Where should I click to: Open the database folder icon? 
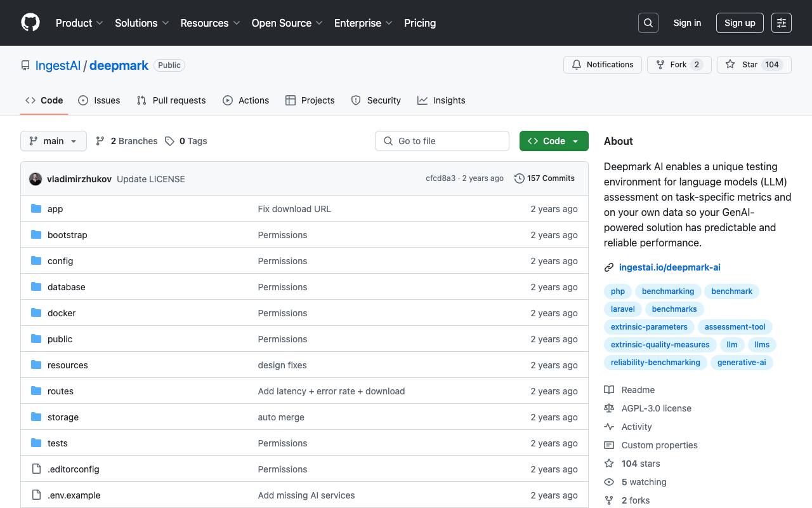pyautogui.click(x=36, y=287)
